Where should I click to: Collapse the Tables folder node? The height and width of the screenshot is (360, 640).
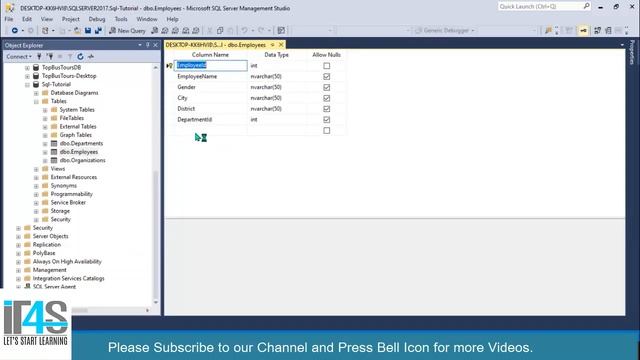(x=36, y=102)
